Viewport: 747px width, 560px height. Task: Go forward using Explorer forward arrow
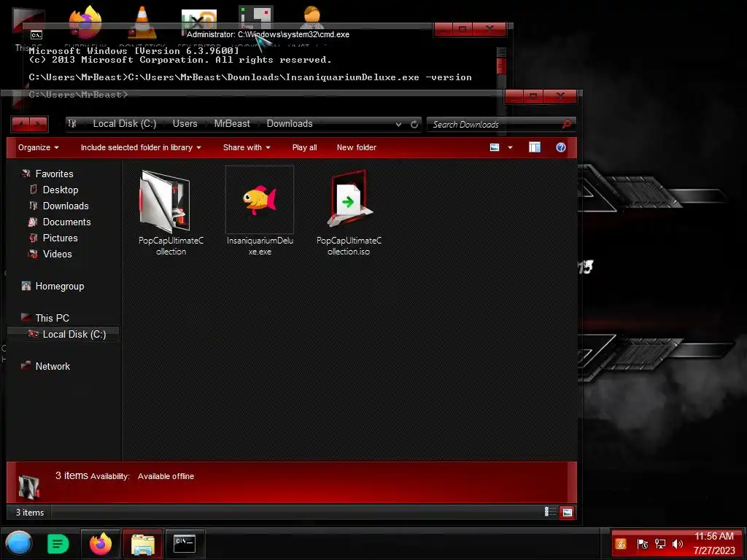(39, 124)
